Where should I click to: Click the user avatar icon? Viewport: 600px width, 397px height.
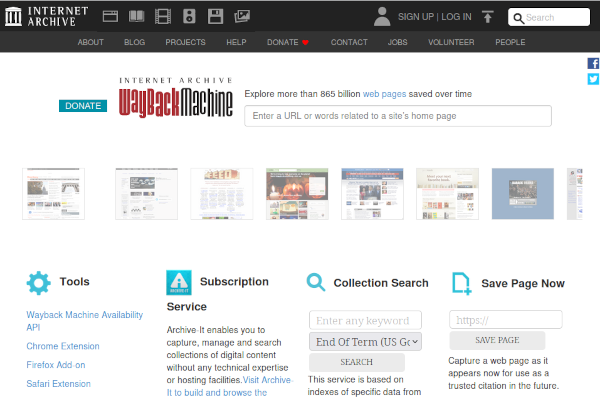coord(382,16)
